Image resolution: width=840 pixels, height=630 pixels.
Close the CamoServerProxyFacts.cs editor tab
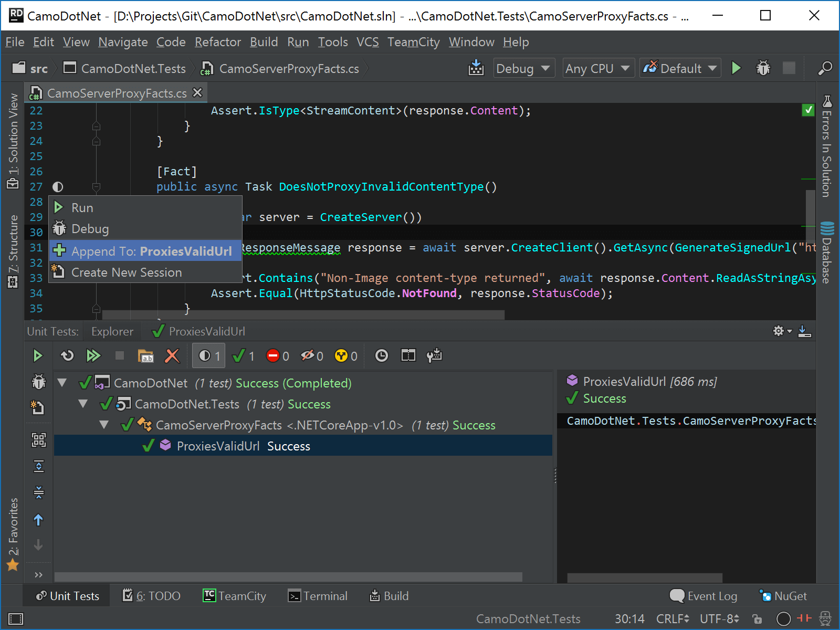[197, 92]
